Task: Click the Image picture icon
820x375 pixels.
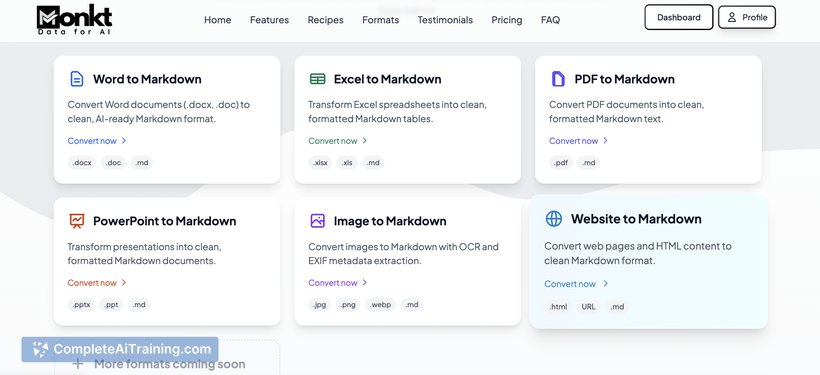Action: [x=317, y=221]
